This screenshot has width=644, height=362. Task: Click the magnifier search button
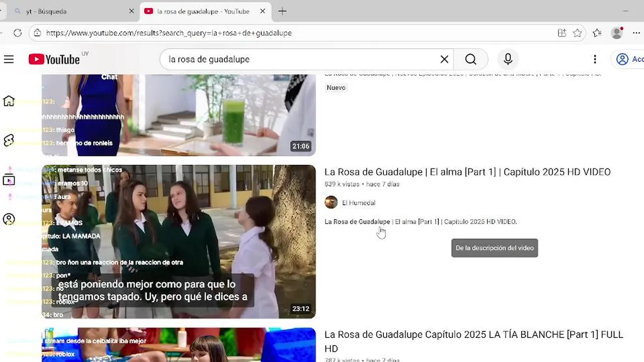(470, 59)
